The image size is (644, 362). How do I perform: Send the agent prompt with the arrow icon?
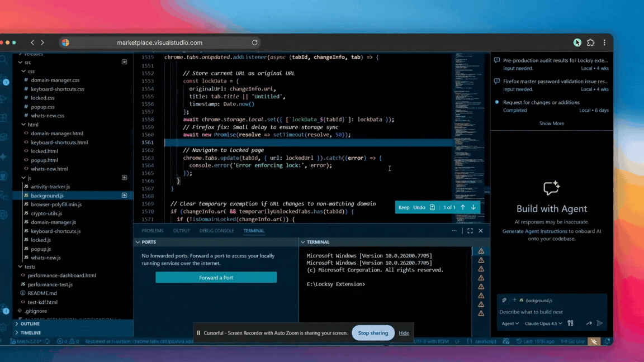click(600, 323)
